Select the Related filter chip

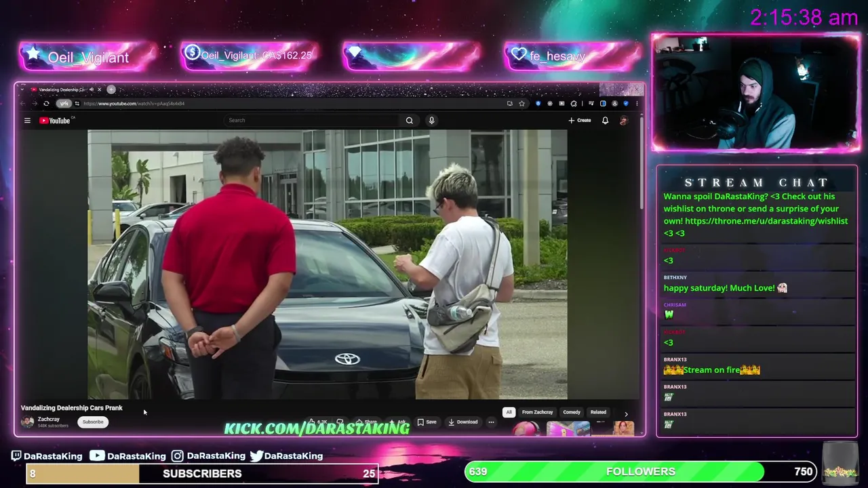click(x=598, y=412)
